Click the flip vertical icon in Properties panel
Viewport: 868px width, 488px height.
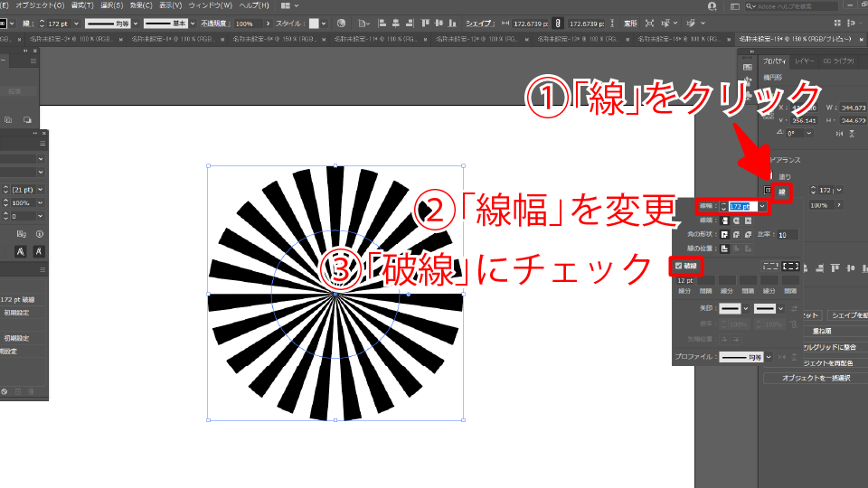[x=852, y=134]
